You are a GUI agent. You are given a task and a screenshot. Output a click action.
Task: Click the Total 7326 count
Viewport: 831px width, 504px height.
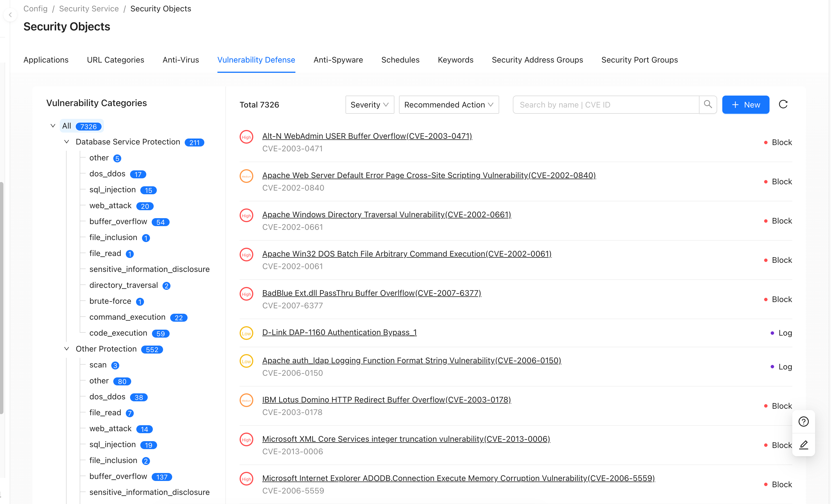click(x=259, y=104)
